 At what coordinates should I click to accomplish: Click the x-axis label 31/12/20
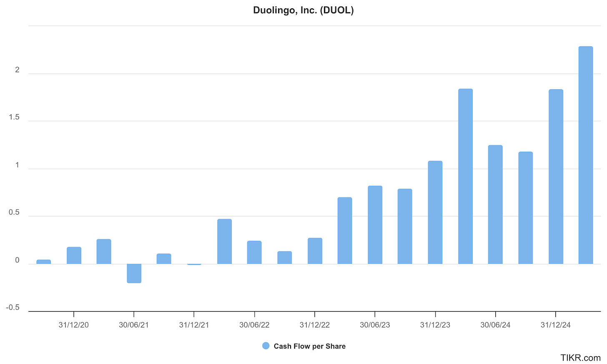coord(74,325)
